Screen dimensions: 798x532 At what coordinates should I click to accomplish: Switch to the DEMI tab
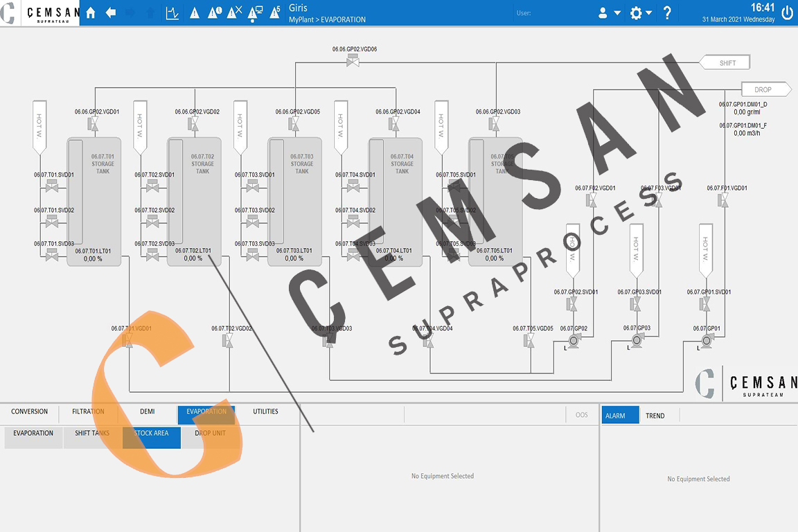(148, 412)
